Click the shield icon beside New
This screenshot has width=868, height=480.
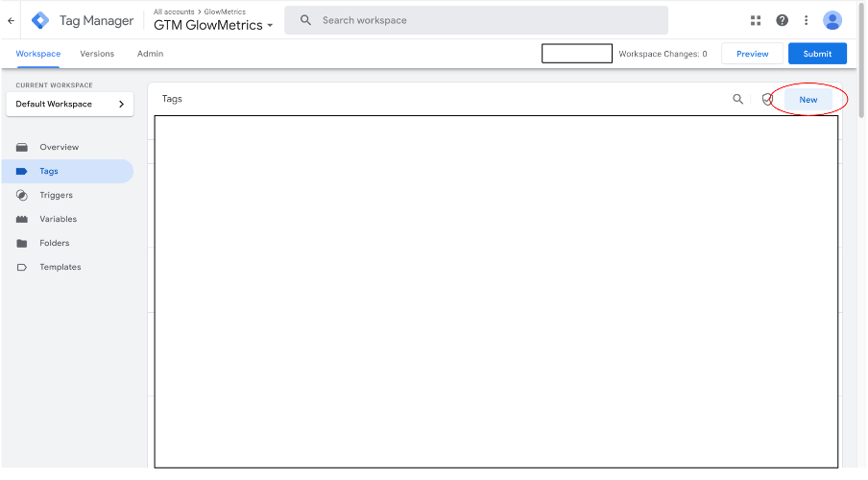coord(767,99)
